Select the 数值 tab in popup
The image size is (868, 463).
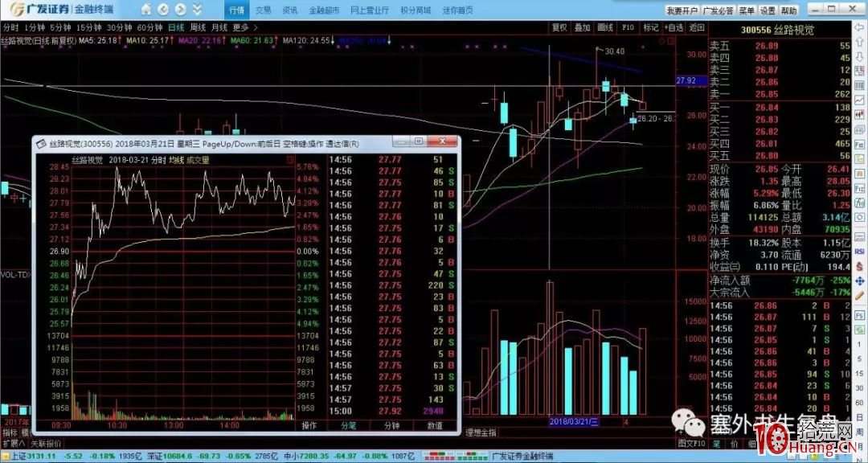[435, 425]
